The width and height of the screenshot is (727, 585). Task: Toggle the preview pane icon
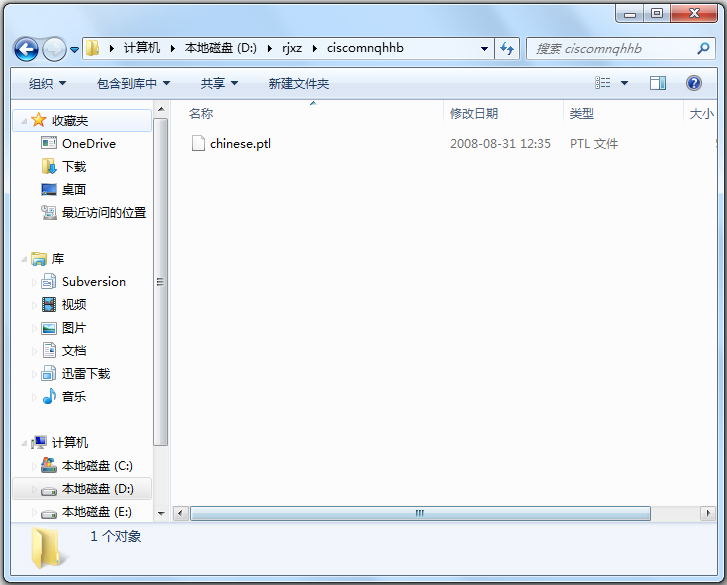tap(657, 83)
